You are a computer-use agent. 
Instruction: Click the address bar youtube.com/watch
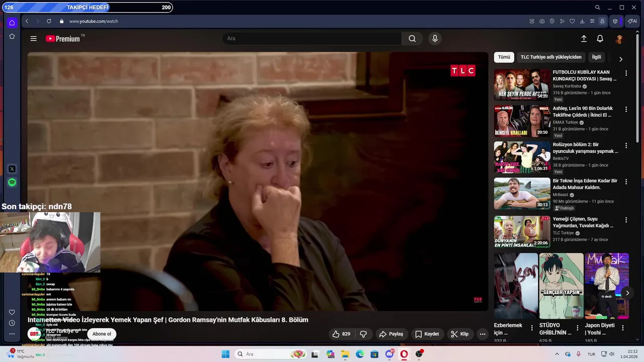pos(94,21)
